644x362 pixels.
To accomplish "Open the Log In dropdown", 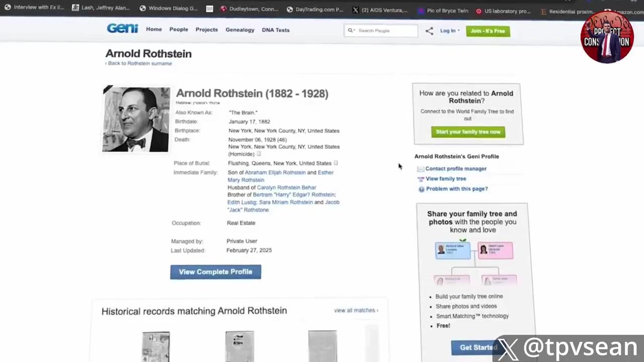I will point(449,31).
